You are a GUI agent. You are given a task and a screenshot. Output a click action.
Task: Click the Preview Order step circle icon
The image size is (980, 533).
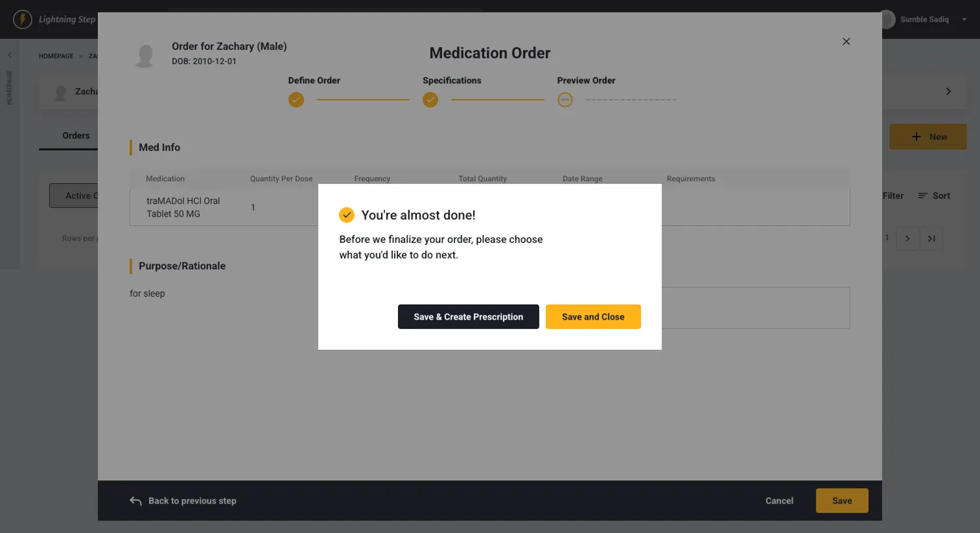[565, 100]
